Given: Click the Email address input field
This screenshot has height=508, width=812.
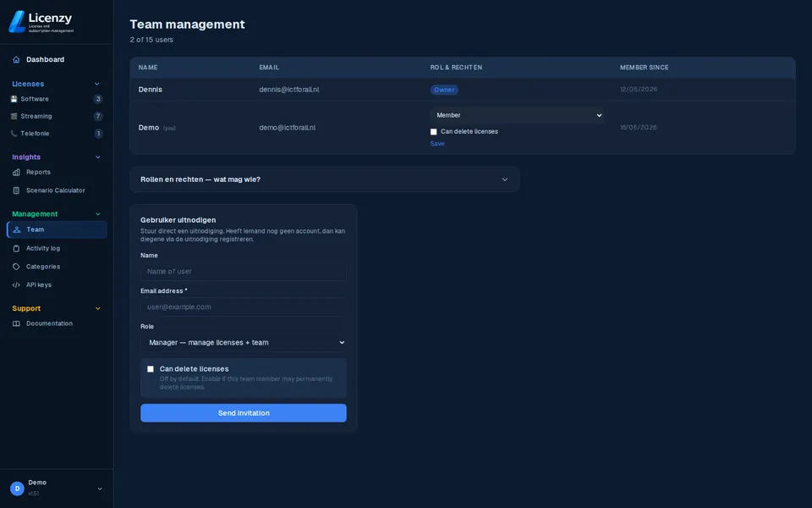Looking at the screenshot, I should (x=244, y=306).
